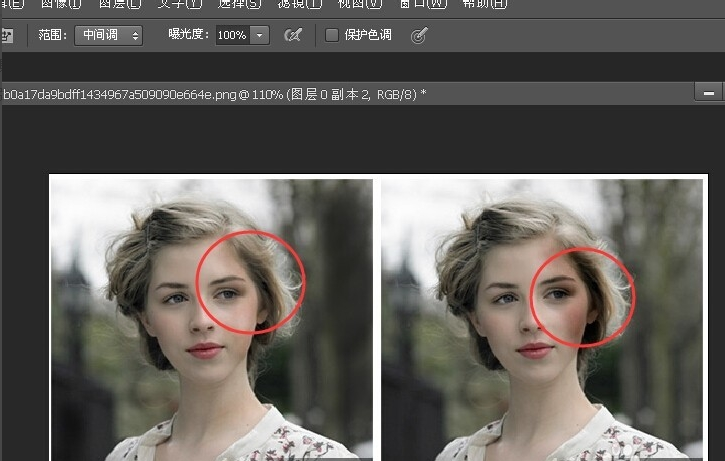The width and height of the screenshot is (725, 461).
Task: Toggle the 保护色调 checkbox
Action: pyautogui.click(x=332, y=35)
